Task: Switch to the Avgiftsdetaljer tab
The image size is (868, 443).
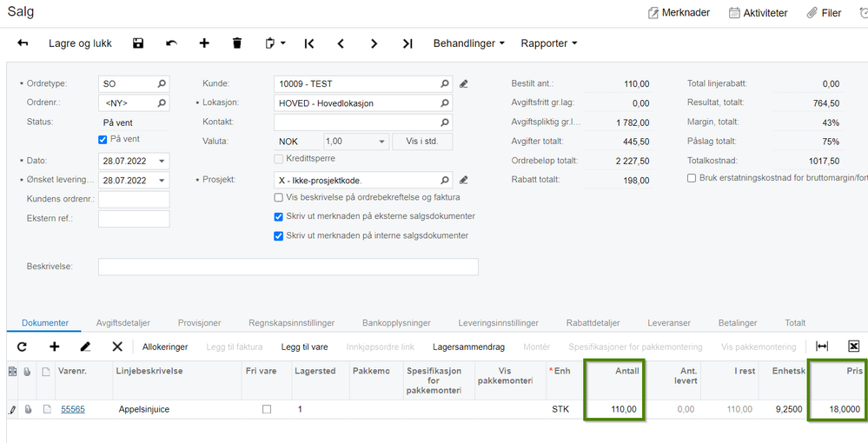Action: 123,323
